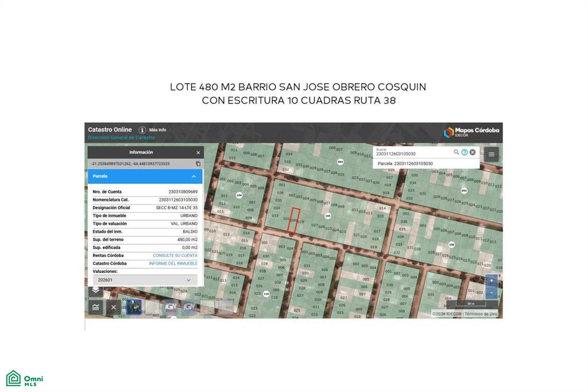
Task: Open the CONSULTE SU CUENTA link
Action: click(175, 255)
